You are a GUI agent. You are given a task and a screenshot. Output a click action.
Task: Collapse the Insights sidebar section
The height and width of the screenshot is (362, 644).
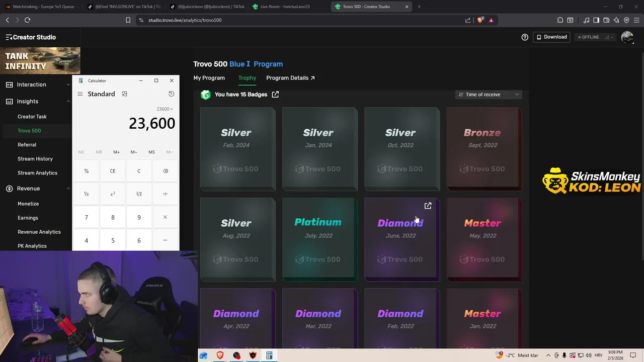point(68,102)
